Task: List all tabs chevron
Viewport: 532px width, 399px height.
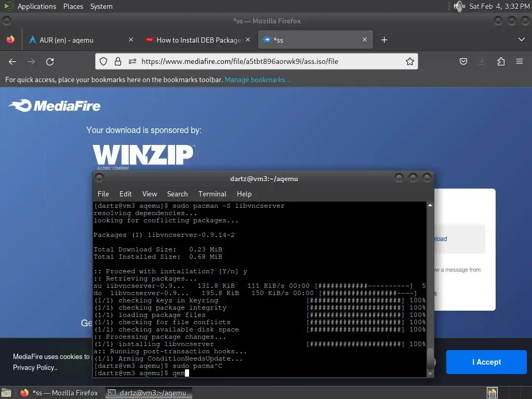Action: [522, 39]
